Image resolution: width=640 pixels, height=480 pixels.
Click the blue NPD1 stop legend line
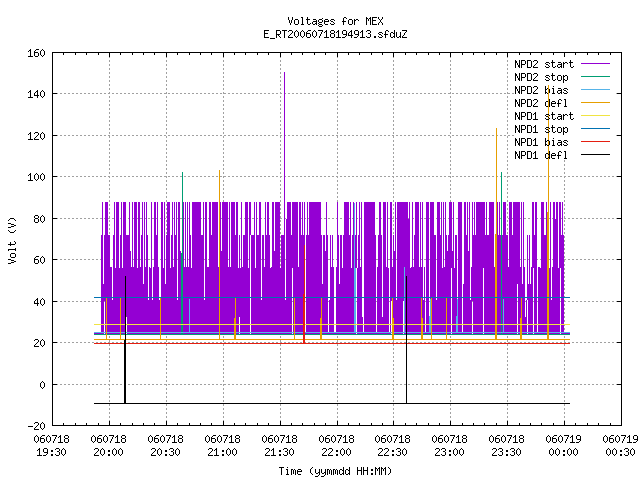point(595,129)
